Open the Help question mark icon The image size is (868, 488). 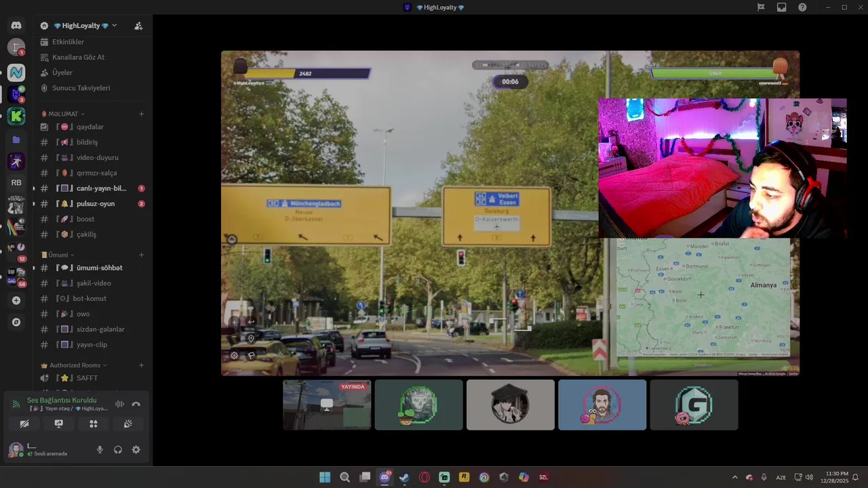(x=802, y=7)
